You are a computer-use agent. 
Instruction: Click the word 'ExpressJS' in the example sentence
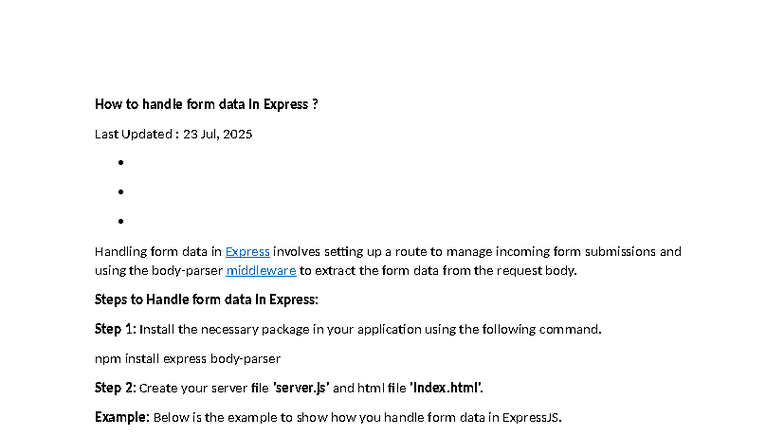pos(530,418)
